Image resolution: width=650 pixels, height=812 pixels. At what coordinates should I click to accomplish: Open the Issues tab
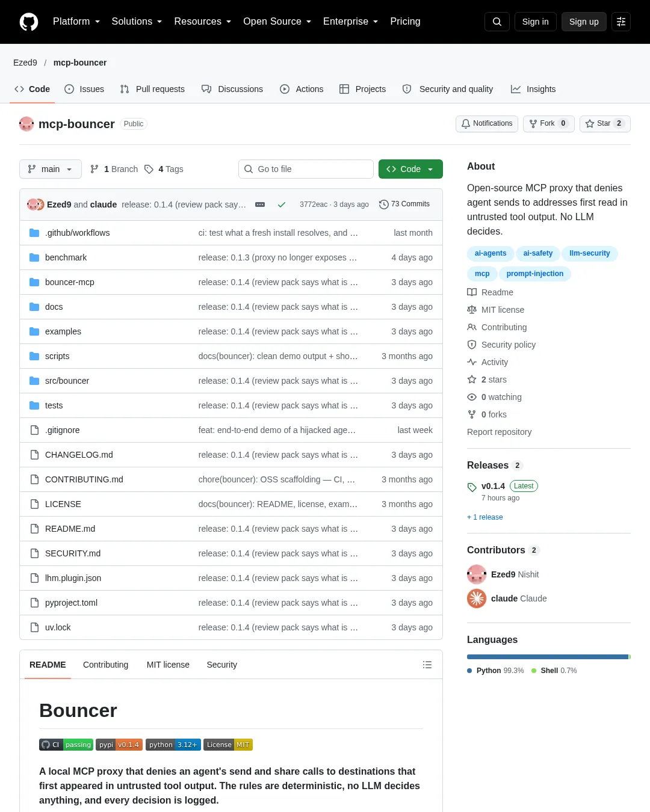84,89
